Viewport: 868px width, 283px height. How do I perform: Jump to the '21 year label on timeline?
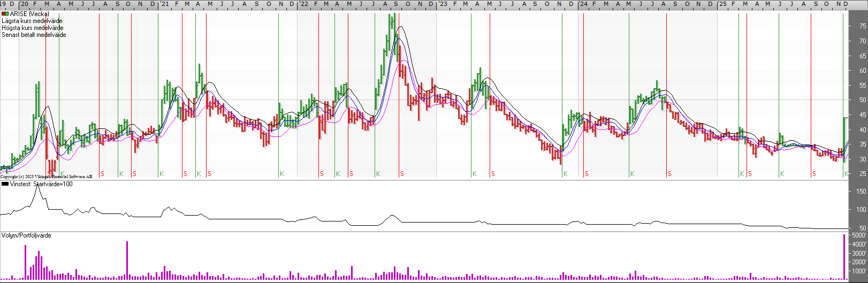[164, 4]
